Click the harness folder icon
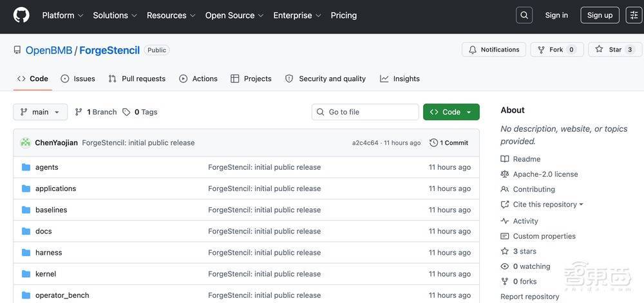Viewport: 644px width, 303px height. click(26, 252)
